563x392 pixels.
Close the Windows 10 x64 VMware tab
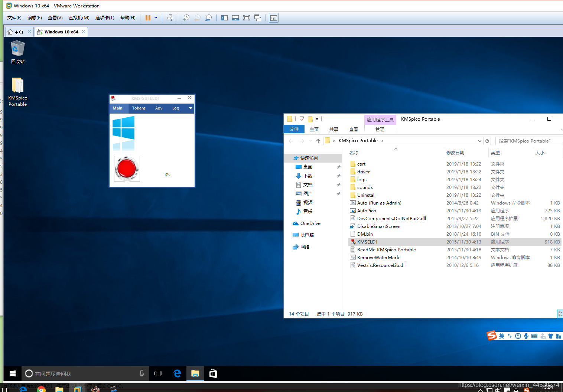point(84,32)
